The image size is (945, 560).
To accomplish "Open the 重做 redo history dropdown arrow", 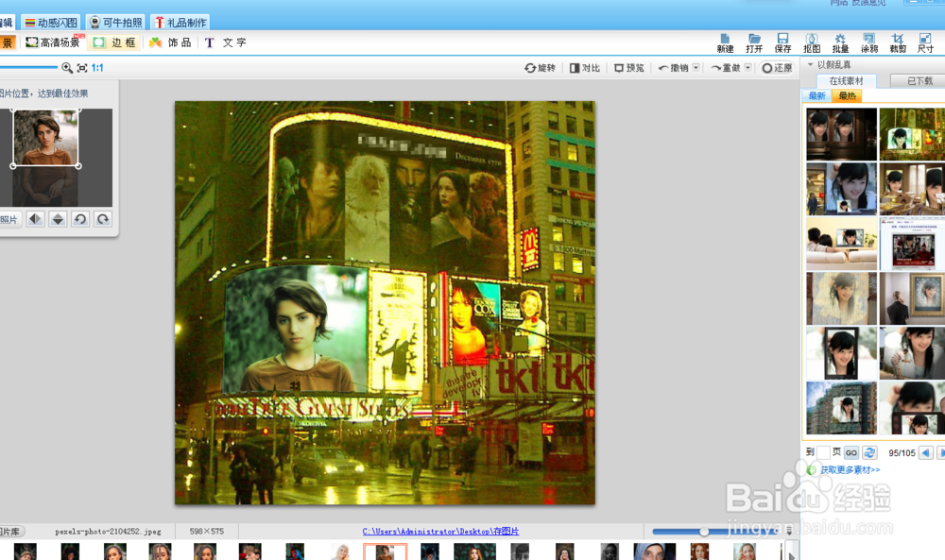I will 747,67.
